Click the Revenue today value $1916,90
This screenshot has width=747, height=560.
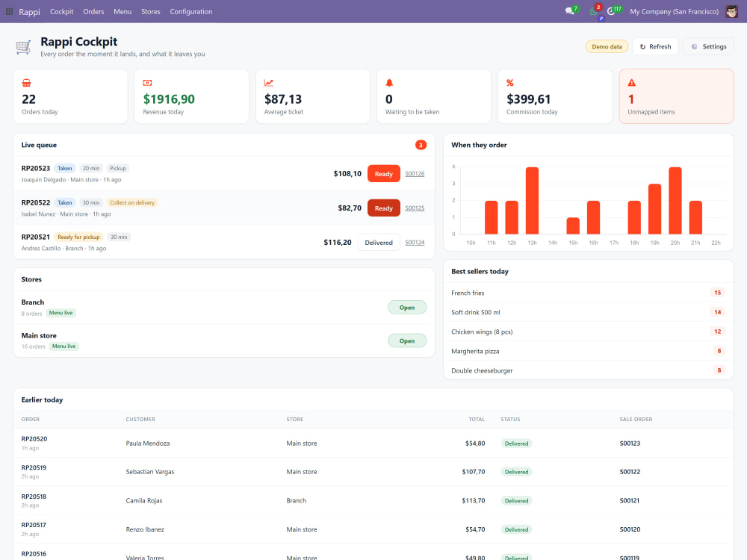pos(169,99)
